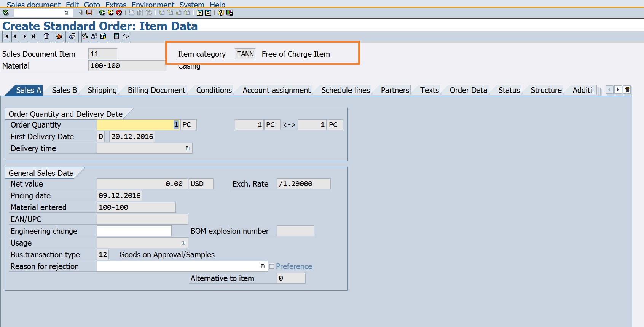Screen dimensions: 644x327
Task: Click the Generate Shortcut icon
Action: click(208, 13)
